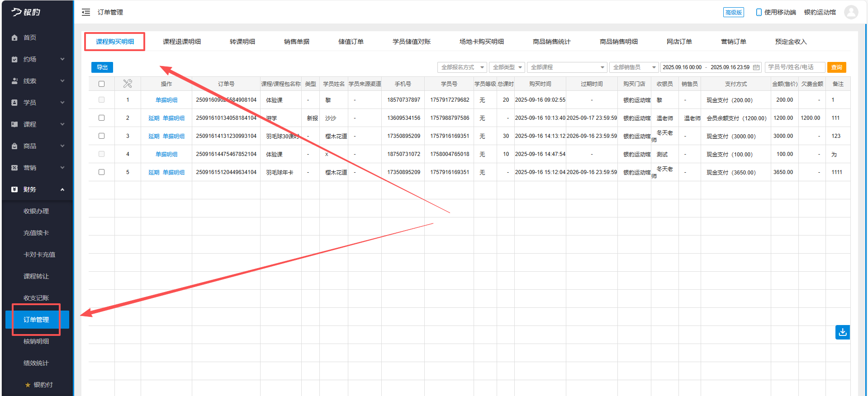Click the sidebar collapse hamburger icon
The height and width of the screenshot is (396, 868).
point(86,12)
